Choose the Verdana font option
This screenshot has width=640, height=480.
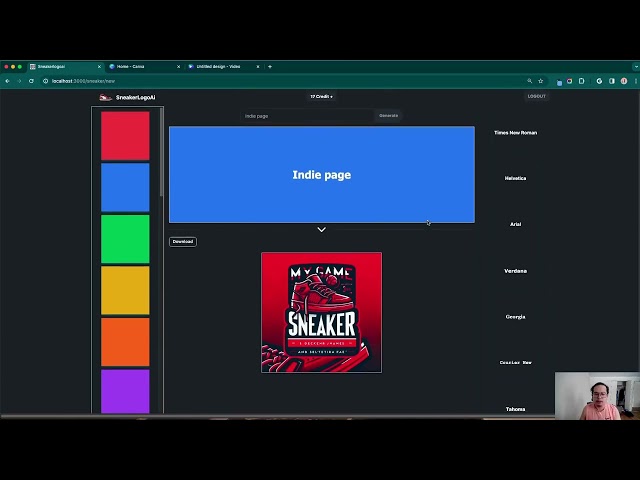pos(516,271)
